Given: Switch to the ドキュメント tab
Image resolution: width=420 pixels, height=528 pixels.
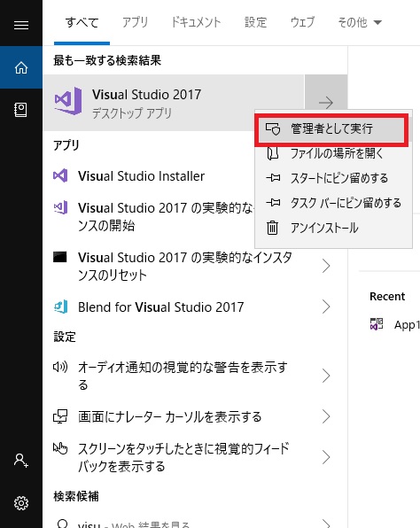Looking at the screenshot, I should (196, 22).
